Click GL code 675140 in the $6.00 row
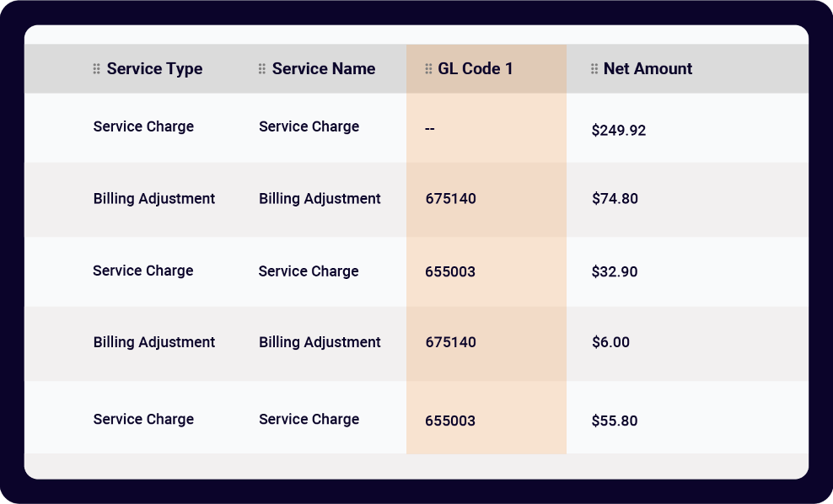The image size is (833, 504). pos(450,343)
